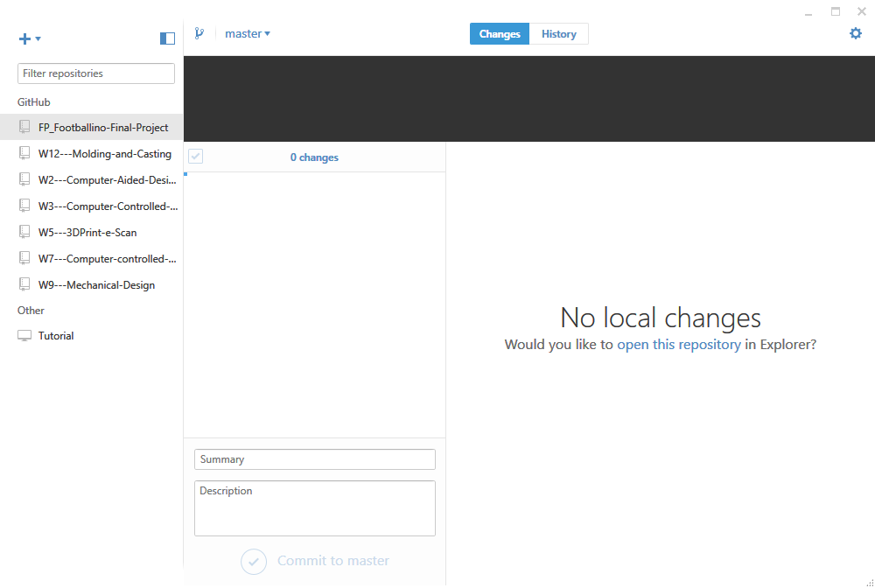This screenshot has width=875, height=588.
Task: Switch to the Changes tab
Action: pos(500,33)
